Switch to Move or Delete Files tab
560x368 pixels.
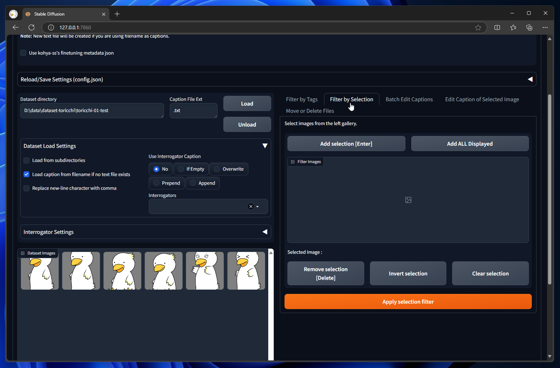310,111
